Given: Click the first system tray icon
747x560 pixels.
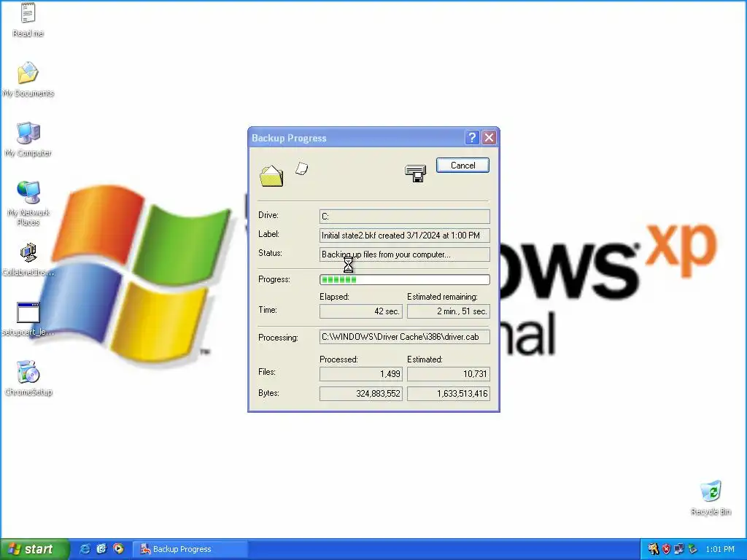Looking at the screenshot, I should pos(653,549).
